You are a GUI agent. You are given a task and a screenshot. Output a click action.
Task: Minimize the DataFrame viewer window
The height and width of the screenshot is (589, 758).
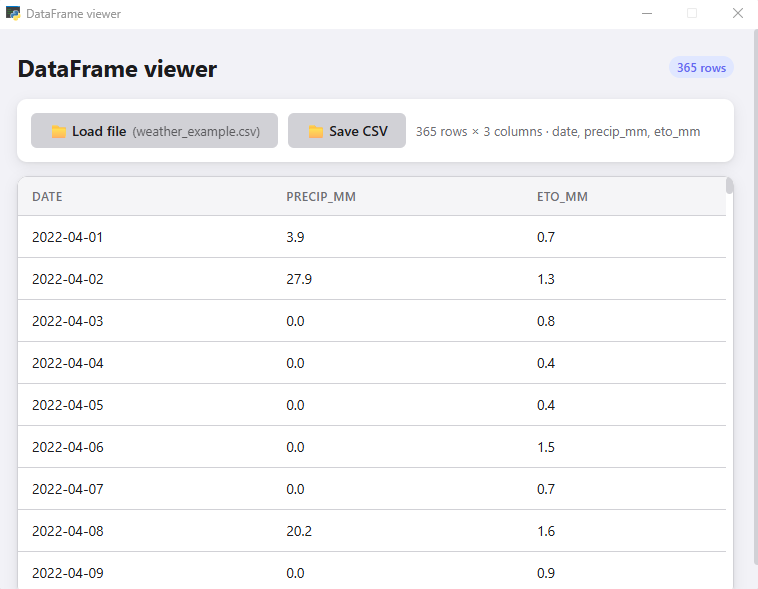point(647,14)
